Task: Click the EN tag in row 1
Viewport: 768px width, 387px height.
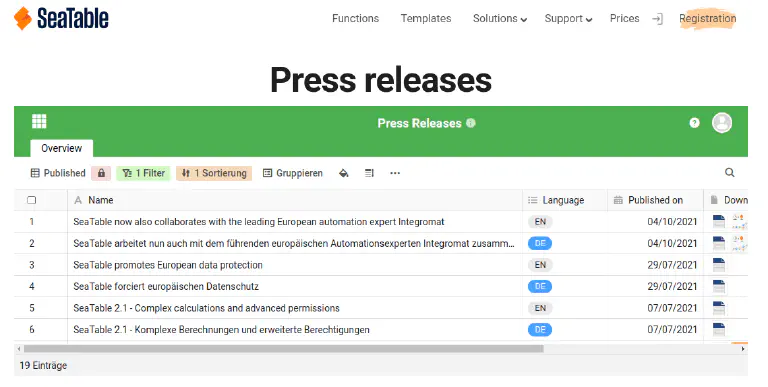Action: pyautogui.click(x=540, y=222)
